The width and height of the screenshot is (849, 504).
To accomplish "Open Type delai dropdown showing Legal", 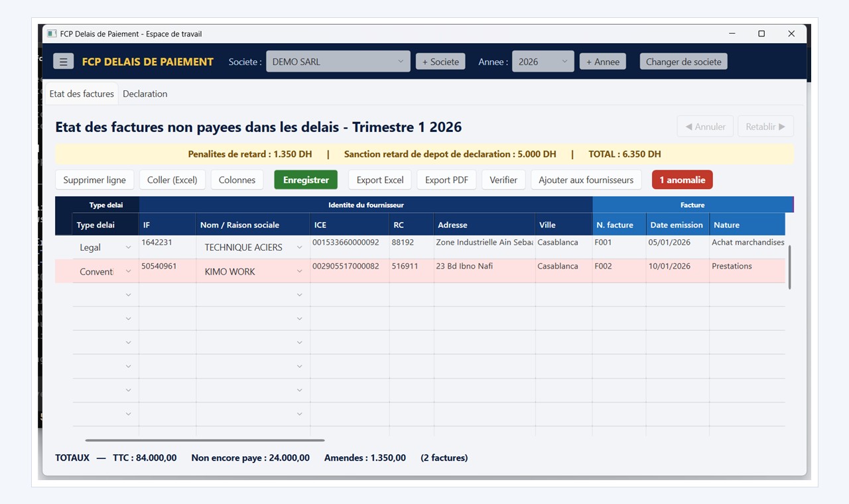I will coord(106,247).
